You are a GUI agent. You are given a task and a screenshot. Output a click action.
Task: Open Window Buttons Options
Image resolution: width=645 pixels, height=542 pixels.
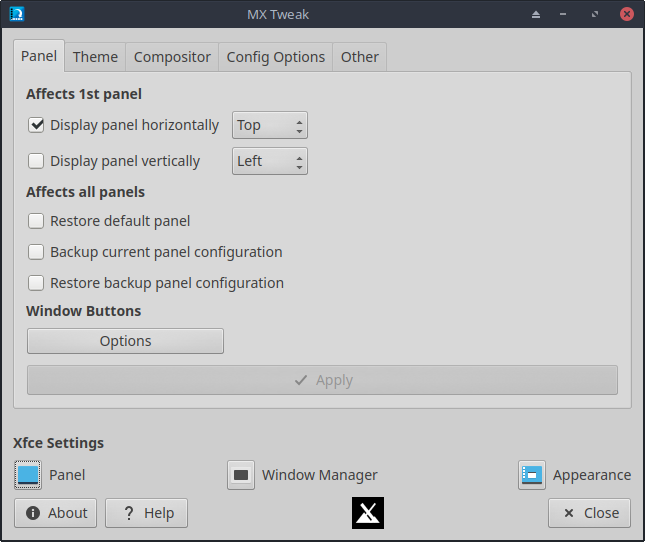click(125, 341)
